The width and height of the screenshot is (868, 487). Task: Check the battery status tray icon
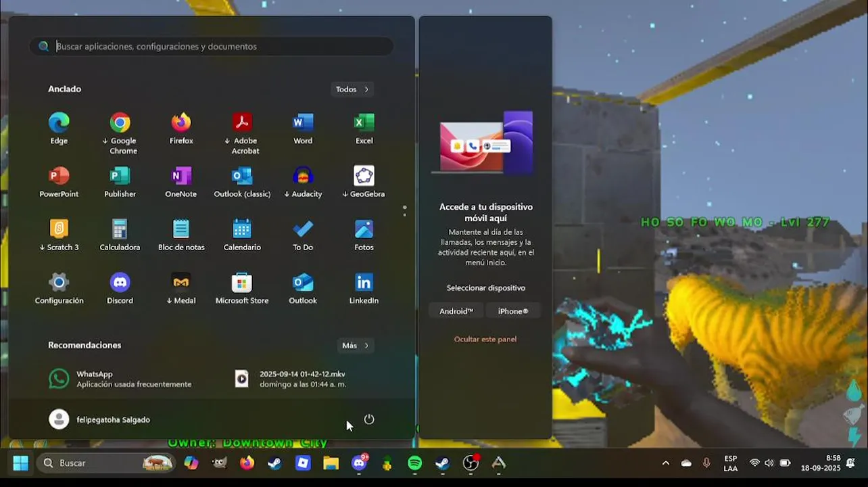(x=785, y=463)
